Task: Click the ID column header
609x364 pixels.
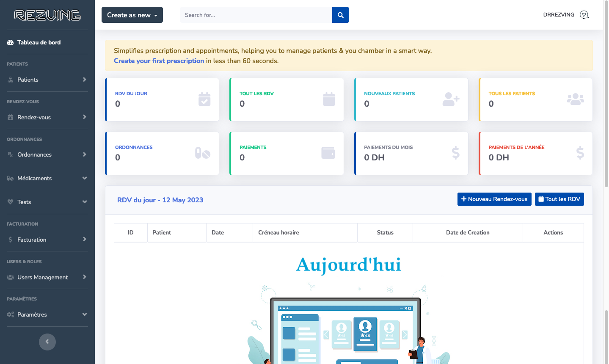Action: point(131,232)
